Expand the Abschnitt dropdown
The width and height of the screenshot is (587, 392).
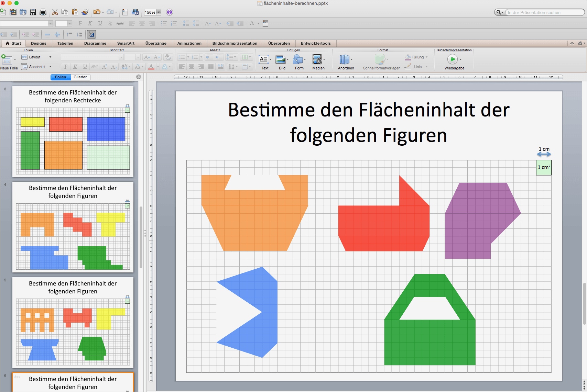tap(50, 67)
